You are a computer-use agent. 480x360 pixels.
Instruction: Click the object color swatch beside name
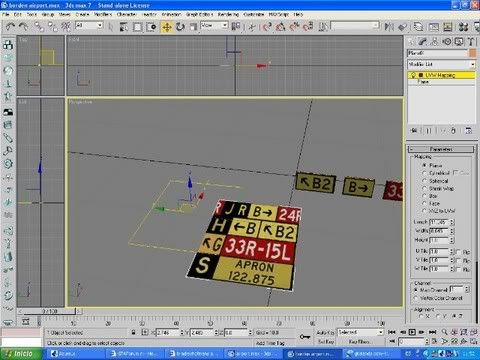[472, 53]
